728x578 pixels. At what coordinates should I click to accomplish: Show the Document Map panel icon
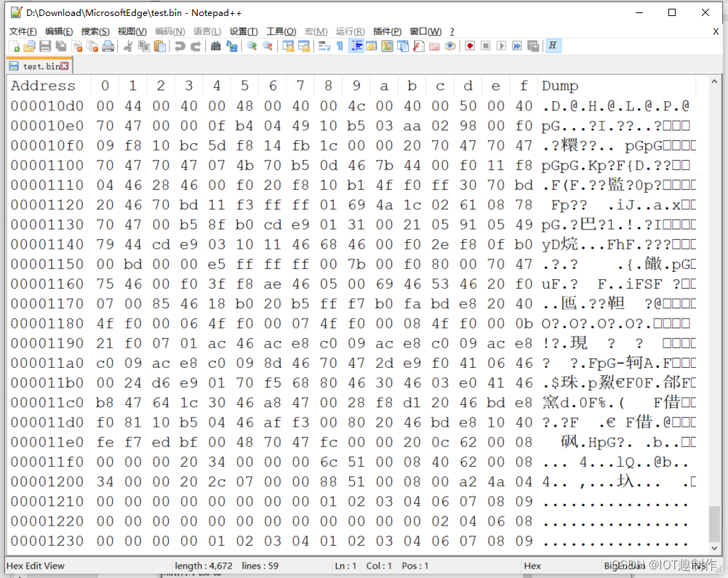point(387,46)
